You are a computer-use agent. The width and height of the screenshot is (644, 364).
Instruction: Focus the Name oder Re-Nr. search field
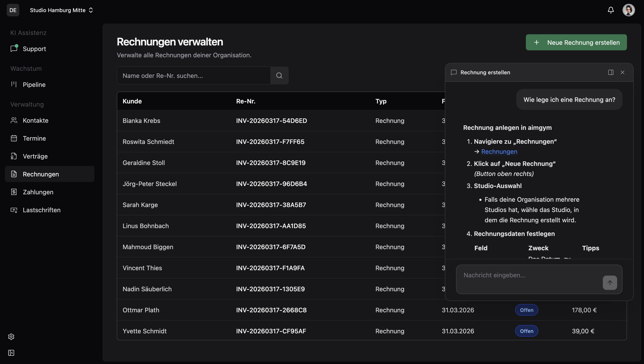(x=194, y=75)
